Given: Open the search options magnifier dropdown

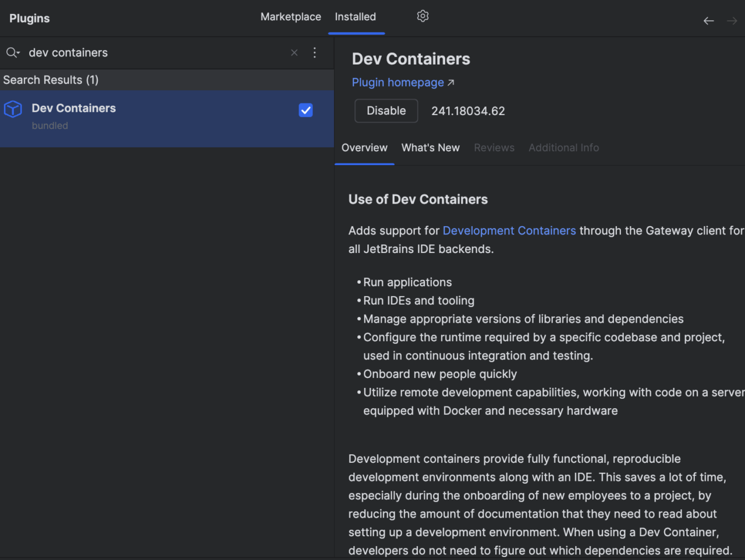Looking at the screenshot, I should click(x=12, y=52).
